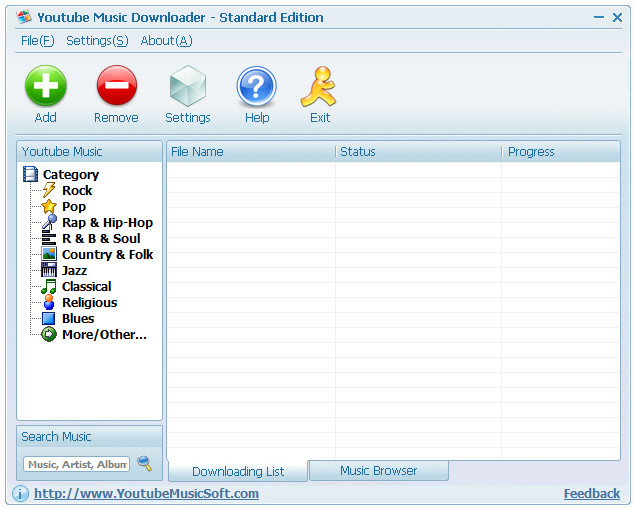Click the picture Country & Folk icon

point(49,254)
